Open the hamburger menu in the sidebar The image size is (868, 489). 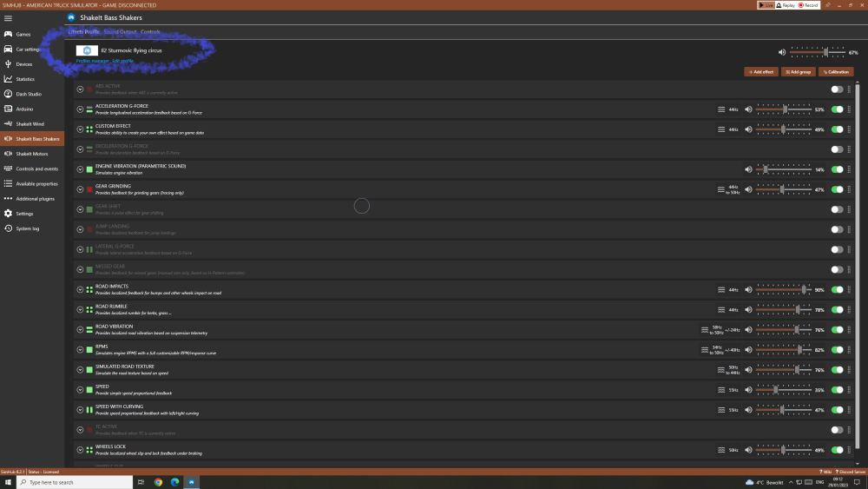click(9, 18)
